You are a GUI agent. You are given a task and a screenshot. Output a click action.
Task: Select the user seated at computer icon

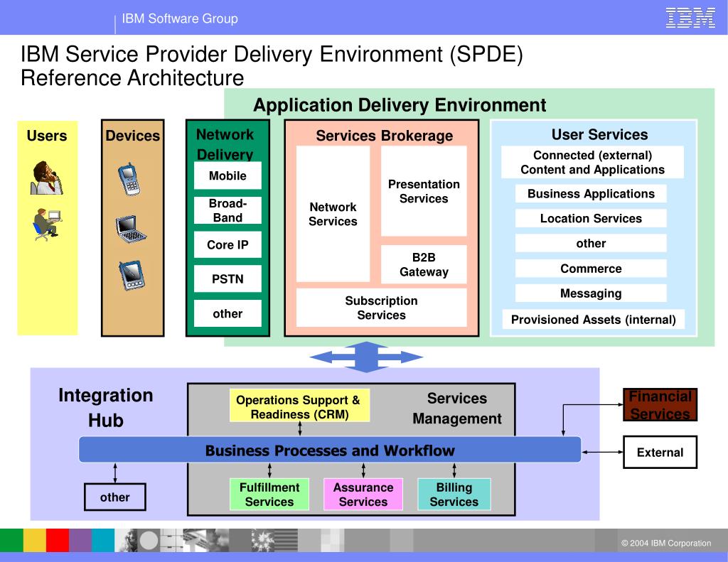tap(48, 225)
